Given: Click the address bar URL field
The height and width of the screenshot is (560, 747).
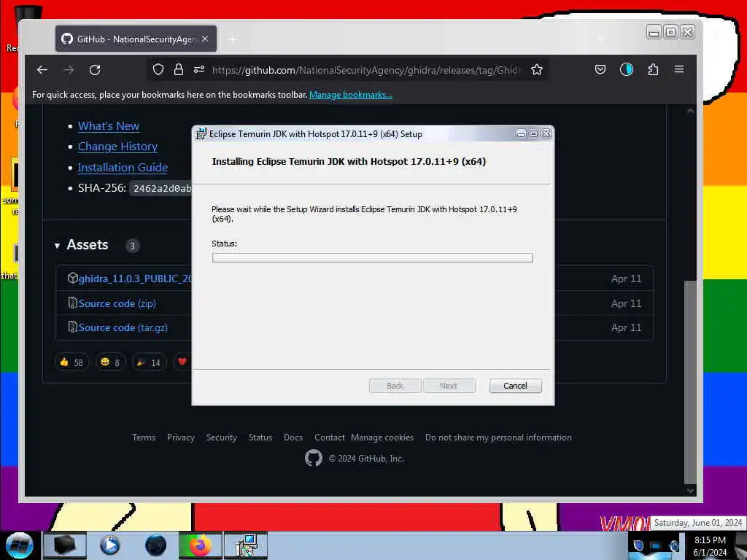Looking at the screenshot, I should (x=366, y=70).
